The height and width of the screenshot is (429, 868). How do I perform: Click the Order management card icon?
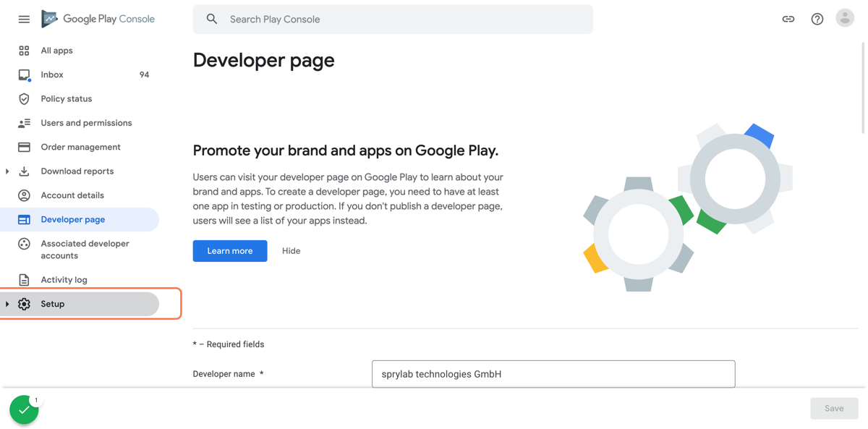tap(24, 148)
